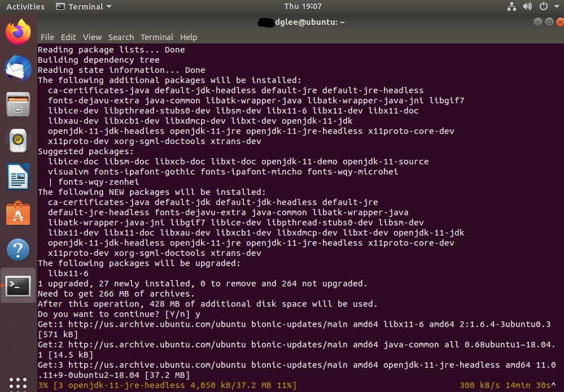Select the Terminal icon in dock

coord(18,286)
